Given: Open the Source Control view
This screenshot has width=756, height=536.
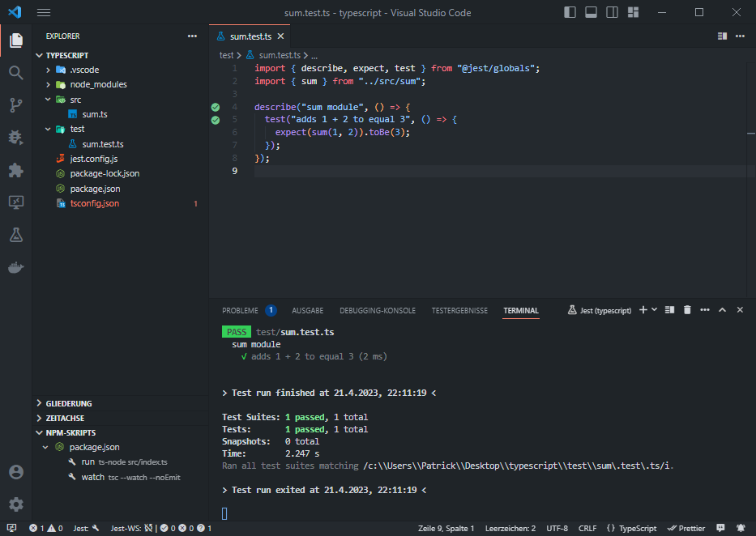Looking at the screenshot, I should (15, 104).
